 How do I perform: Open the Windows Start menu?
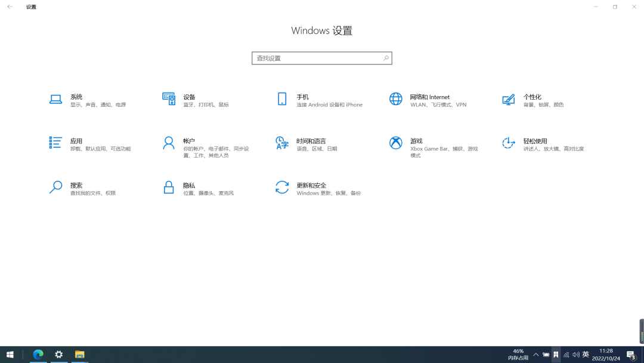tap(10, 355)
